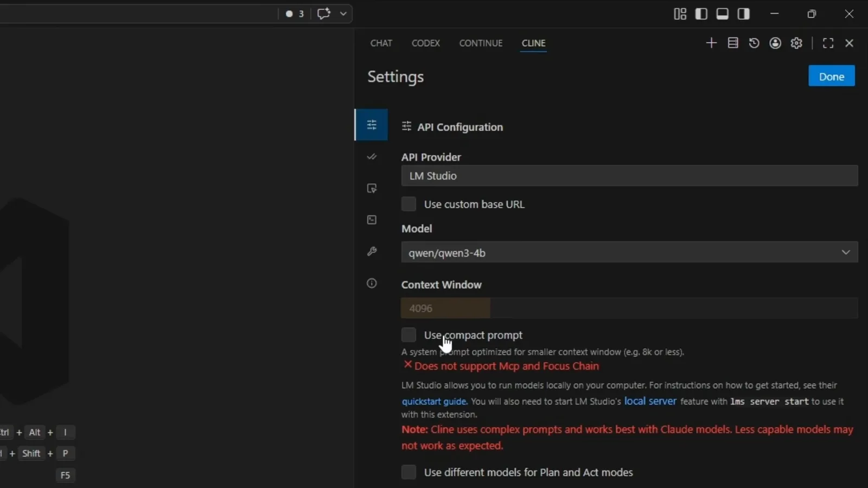
Task: Click the "Context Window" label
Action: point(442,285)
